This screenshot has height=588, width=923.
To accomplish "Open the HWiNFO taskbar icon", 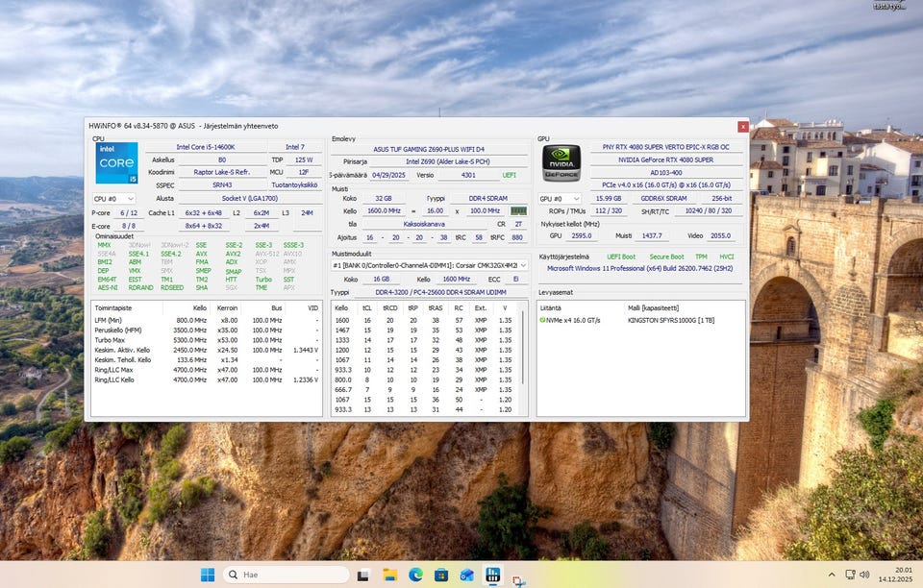I will click(492, 575).
